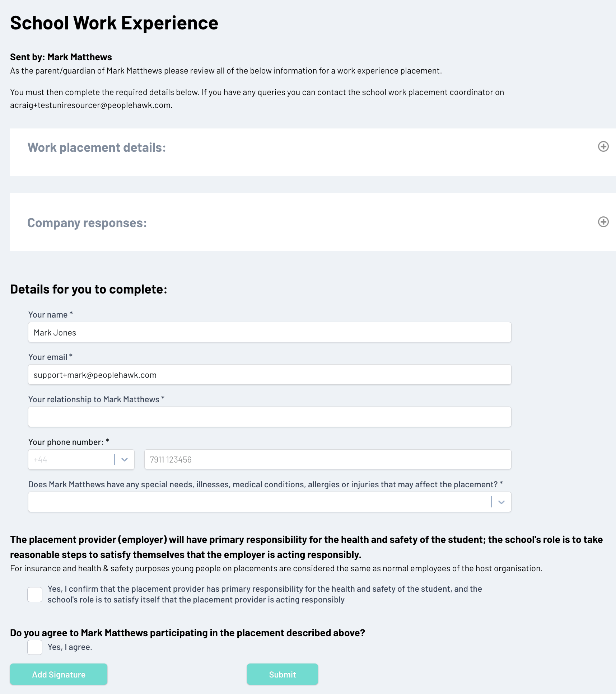Click the 'Yes, I agree.' label text
The width and height of the screenshot is (616, 694).
click(x=70, y=647)
